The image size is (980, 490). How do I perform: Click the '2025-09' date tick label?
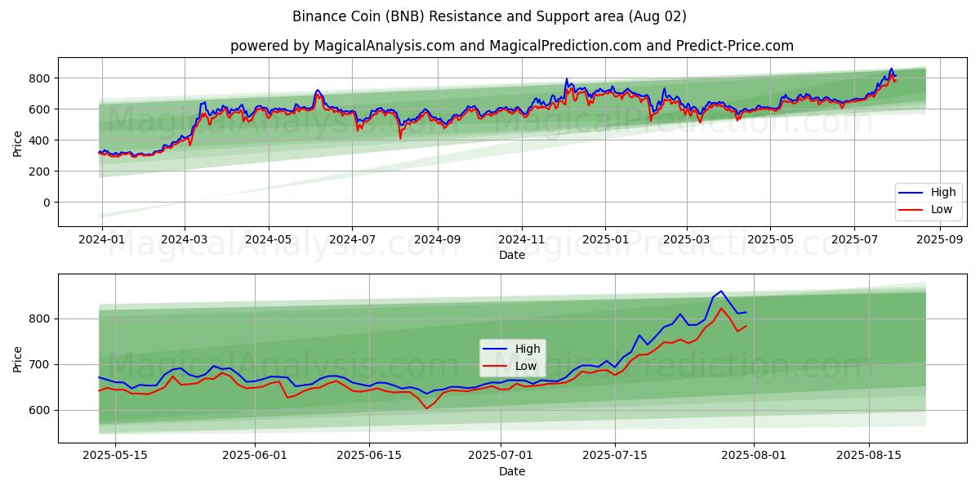(939, 241)
